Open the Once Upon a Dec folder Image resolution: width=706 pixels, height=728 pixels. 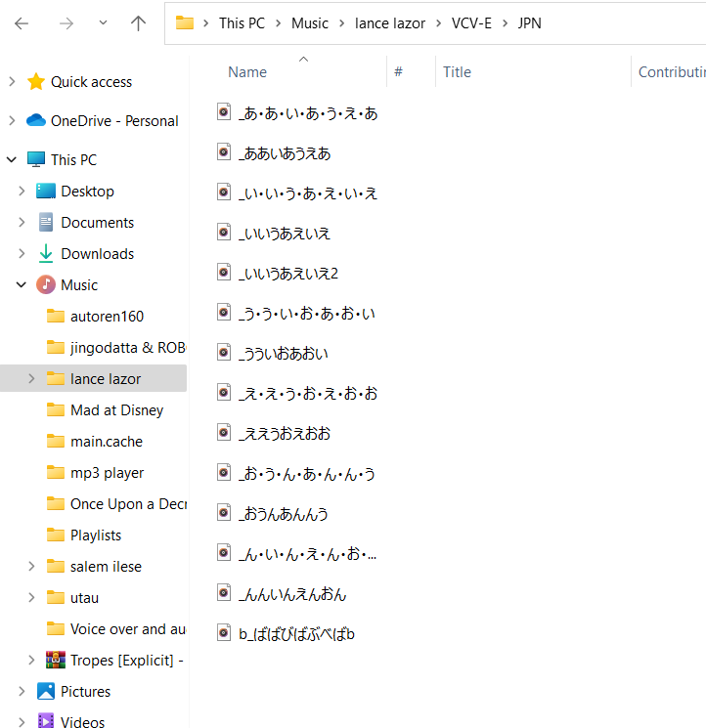[x=129, y=504]
